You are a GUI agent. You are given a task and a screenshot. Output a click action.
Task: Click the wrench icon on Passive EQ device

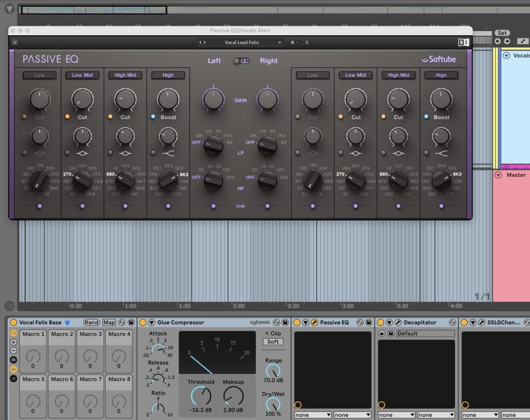pos(314,323)
